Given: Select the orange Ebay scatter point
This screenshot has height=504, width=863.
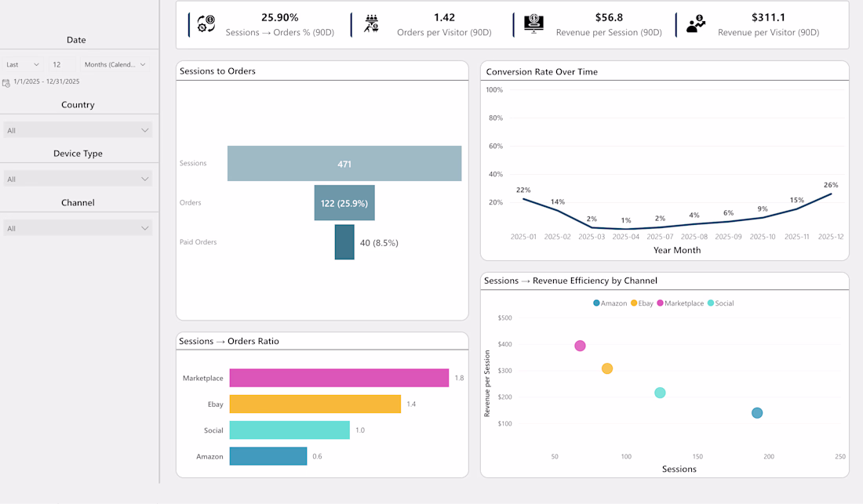Looking at the screenshot, I should 607,368.
